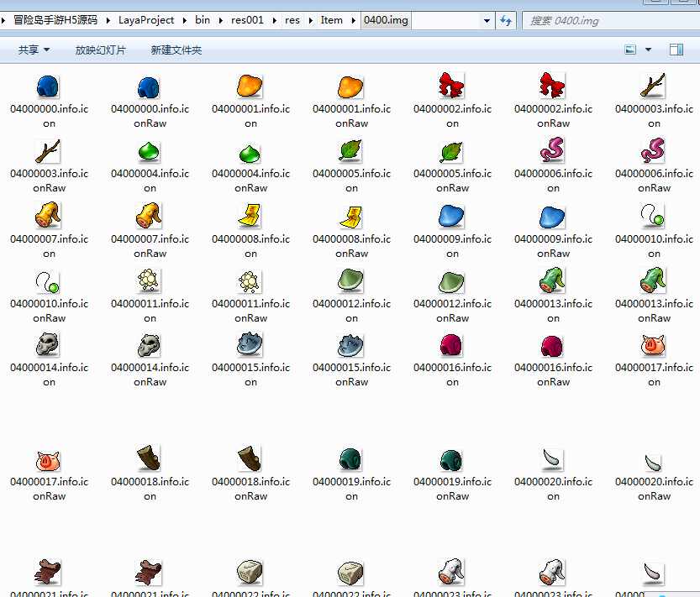Click the change view icon

coord(630,50)
